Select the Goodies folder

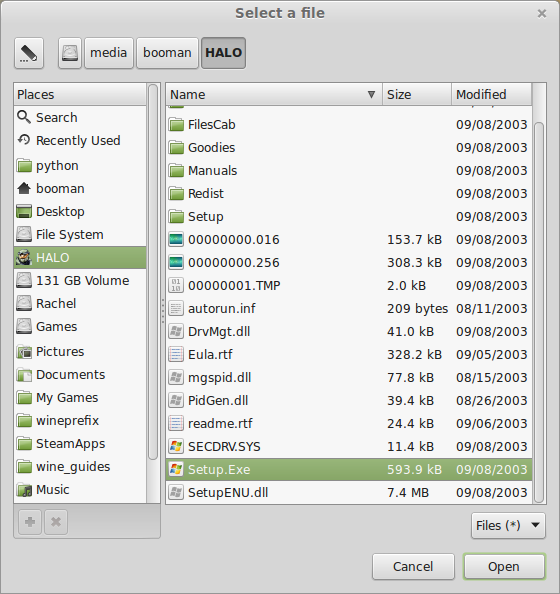[x=349, y=148]
